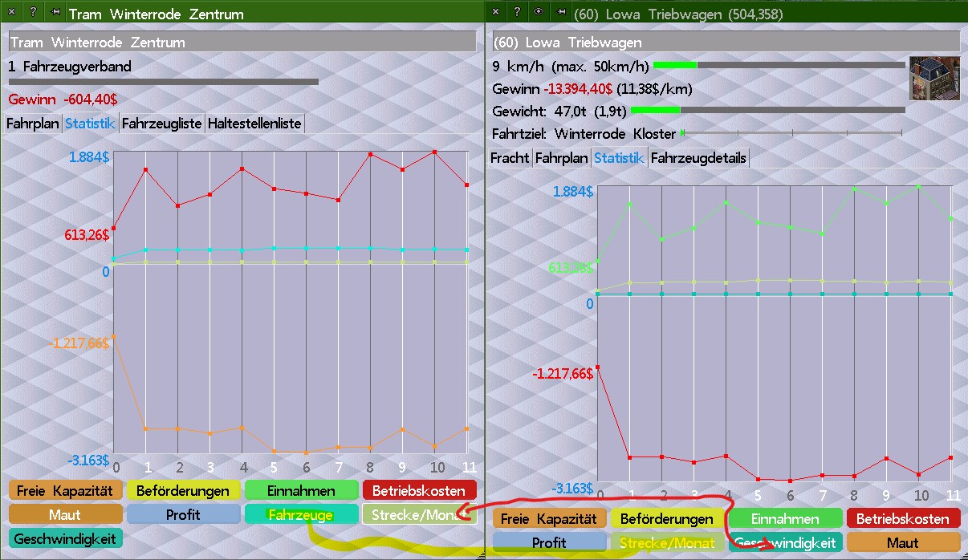Viewport: 968px width, 560px height.
Task: Toggle Betriebskosten series in the line window
Action: 419,490
